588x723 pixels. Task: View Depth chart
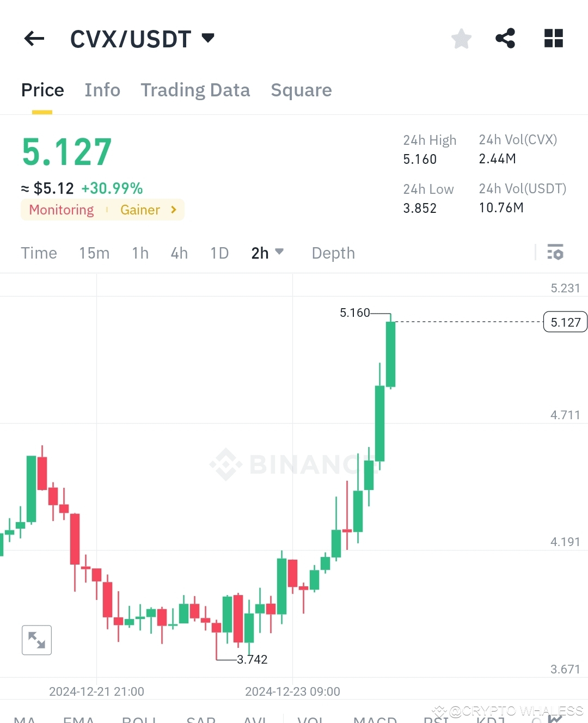pyautogui.click(x=333, y=253)
